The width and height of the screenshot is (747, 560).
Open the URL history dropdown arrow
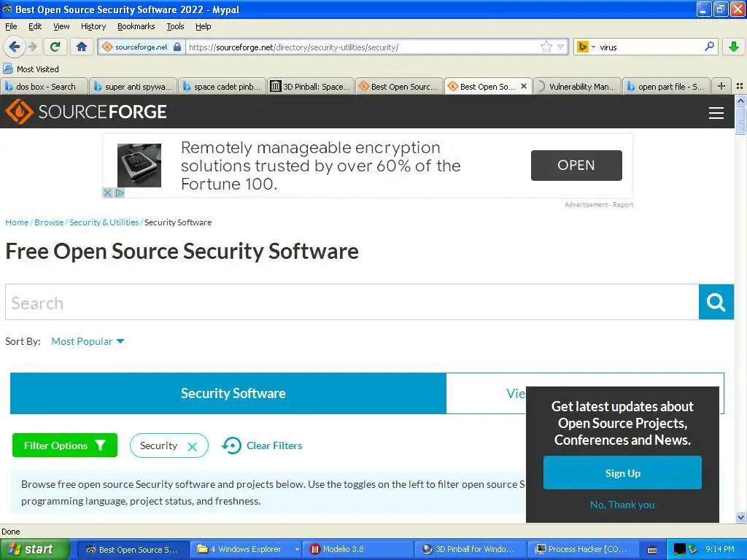pos(561,47)
